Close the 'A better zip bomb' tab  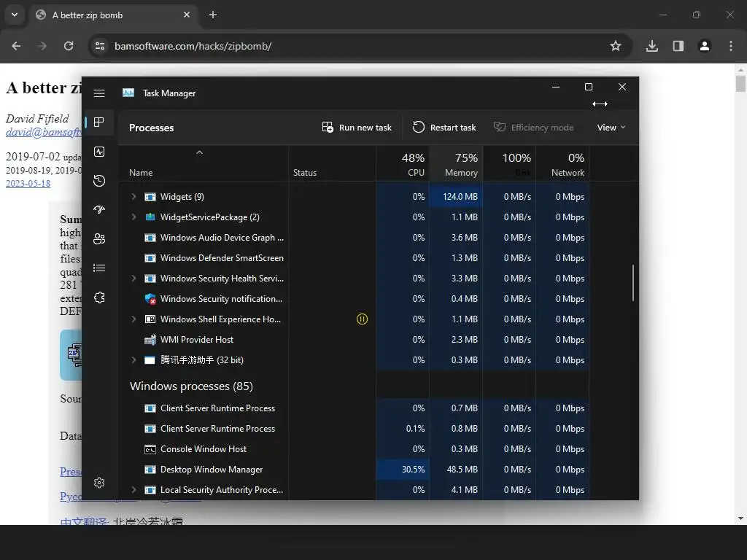pos(187,15)
